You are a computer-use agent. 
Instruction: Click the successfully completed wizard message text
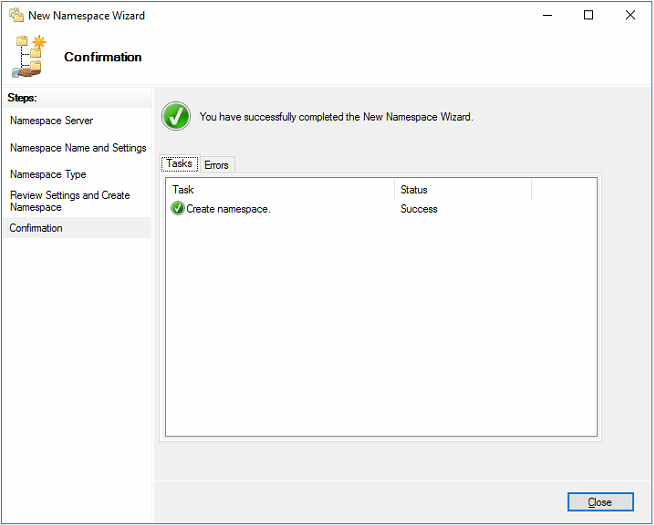tap(336, 117)
